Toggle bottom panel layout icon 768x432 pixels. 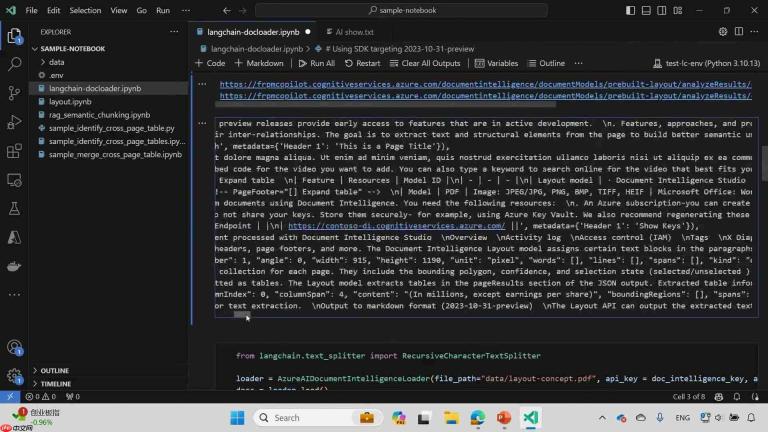coord(646,10)
